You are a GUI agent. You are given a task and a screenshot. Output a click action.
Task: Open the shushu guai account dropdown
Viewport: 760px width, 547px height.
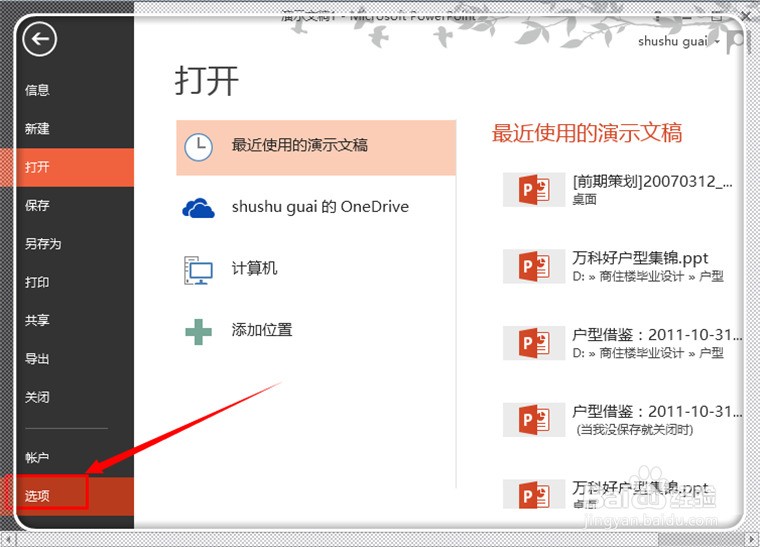pos(679,42)
